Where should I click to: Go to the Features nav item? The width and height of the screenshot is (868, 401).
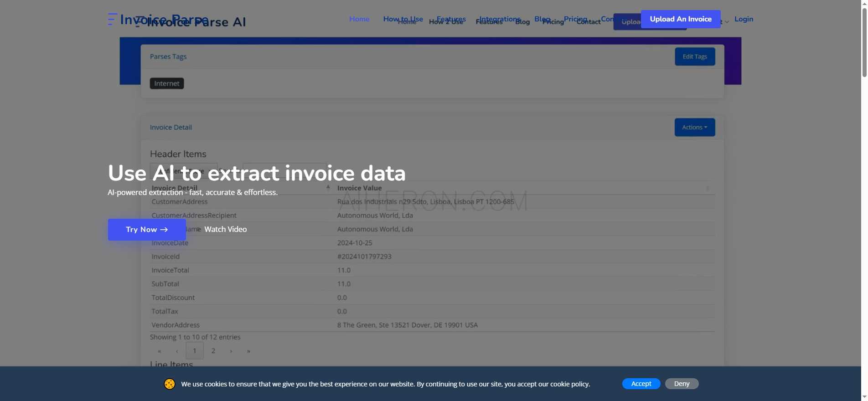point(451,19)
